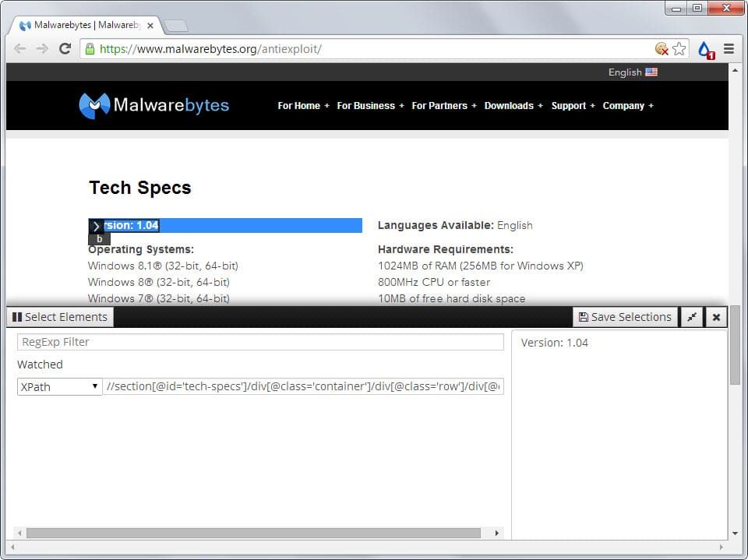Expand the Downloads navigation menu

point(513,106)
